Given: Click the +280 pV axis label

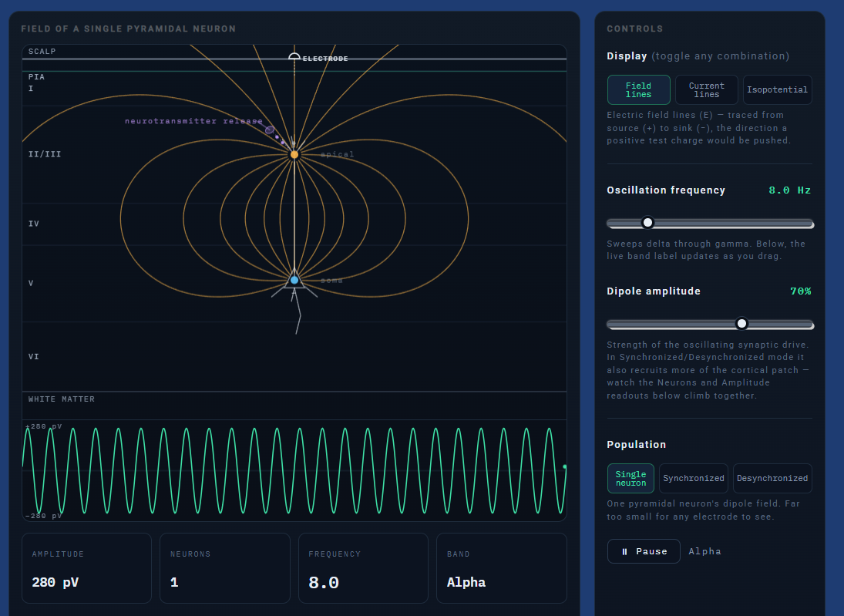Looking at the screenshot, I should point(44,426).
